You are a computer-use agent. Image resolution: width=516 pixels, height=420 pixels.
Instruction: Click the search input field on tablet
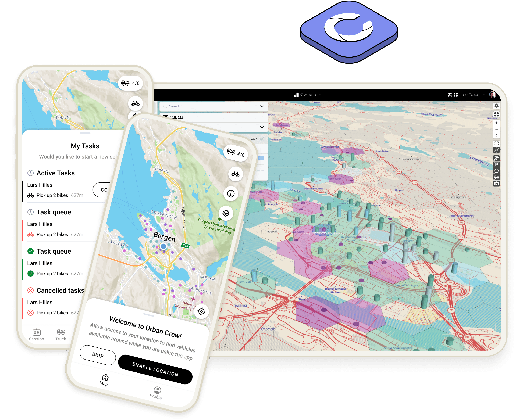(x=210, y=106)
